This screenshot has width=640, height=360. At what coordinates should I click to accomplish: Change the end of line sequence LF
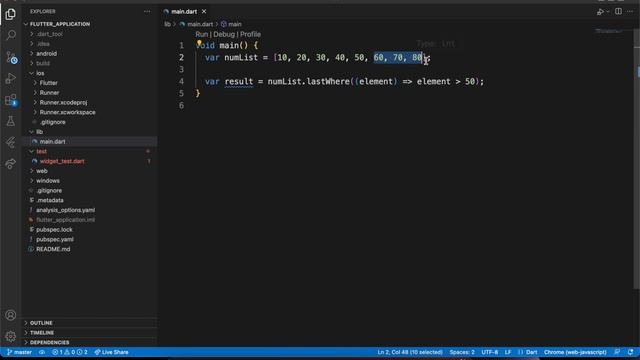point(508,352)
